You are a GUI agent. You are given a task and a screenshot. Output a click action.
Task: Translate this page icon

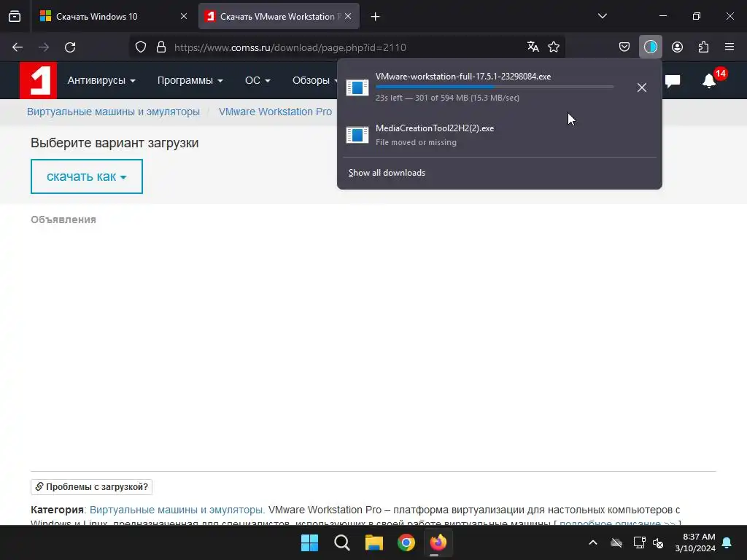pyautogui.click(x=533, y=47)
